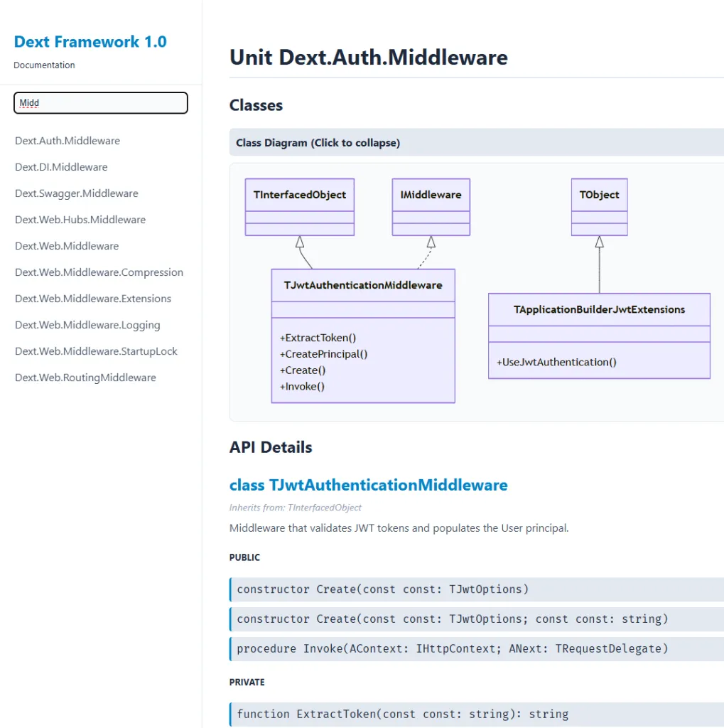This screenshot has width=724, height=728.
Task: Open Dext.DI.Middleware documentation
Action: pyautogui.click(x=61, y=166)
